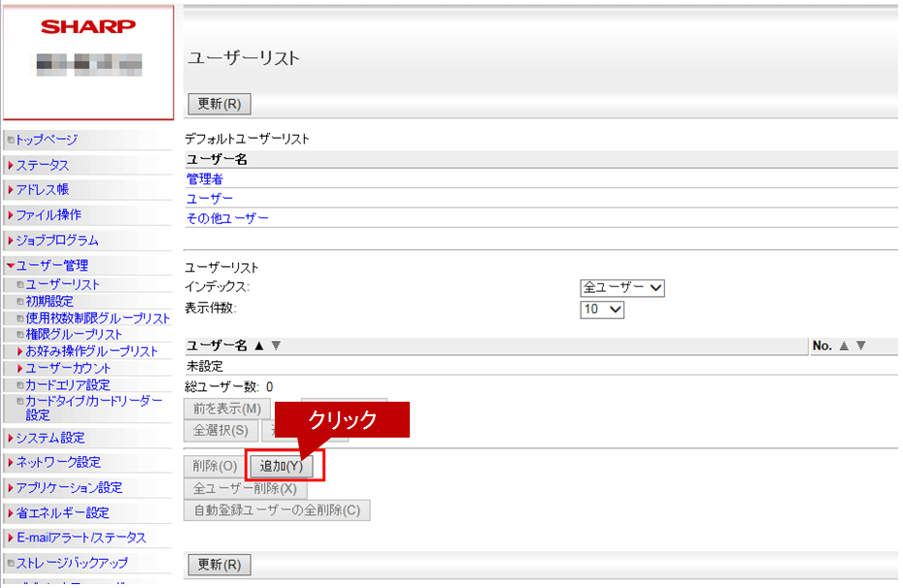Expand the ネットワーク設定 menu section
This screenshot has height=588, width=903.
tap(57, 463)
